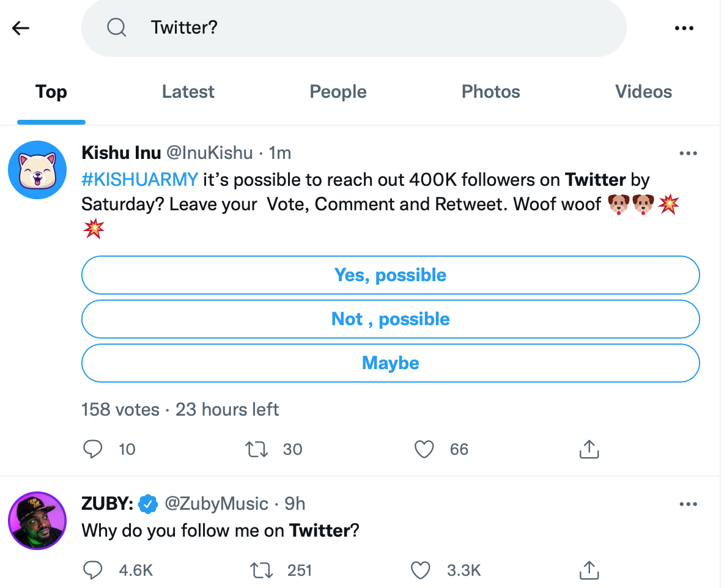Select the Photos tab
The height and width of the screenshot is (588, 724).
click(x=490, y=92)
